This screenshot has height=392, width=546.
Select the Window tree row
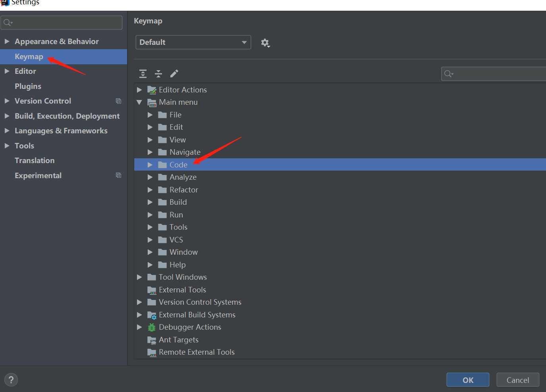click(x=340, y=252)
